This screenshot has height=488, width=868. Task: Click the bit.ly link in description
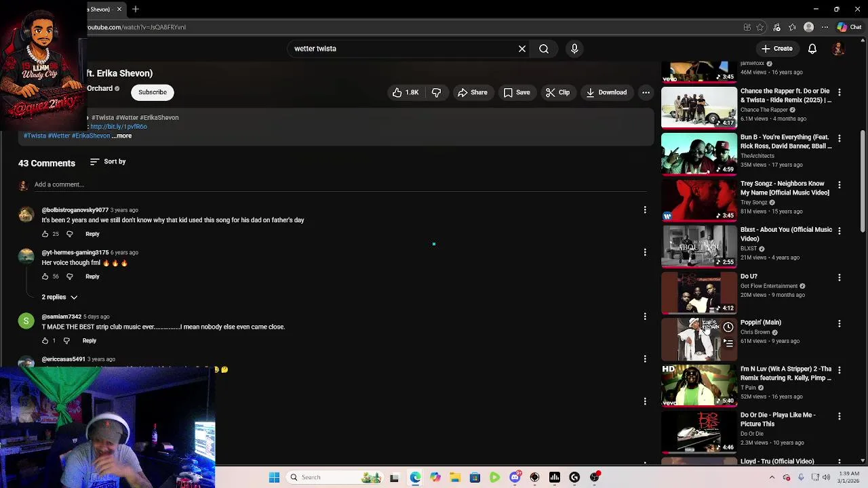pyautogui.click(x=119, y=127)
